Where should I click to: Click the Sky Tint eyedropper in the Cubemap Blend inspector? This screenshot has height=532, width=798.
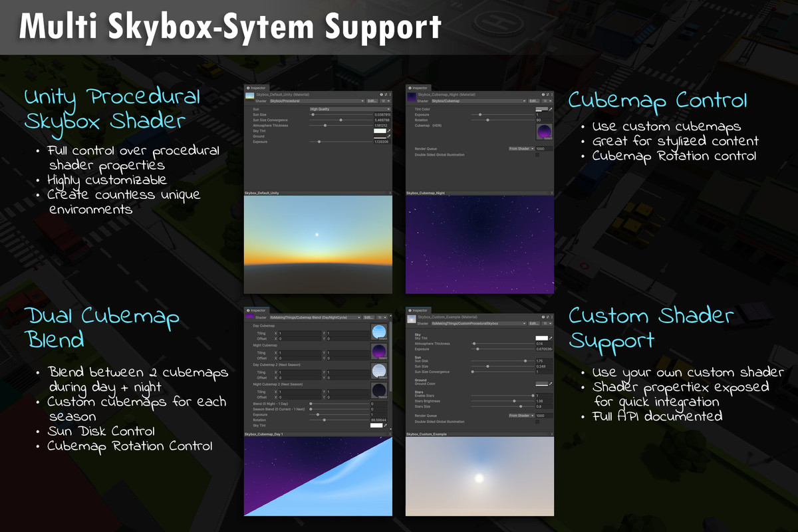pyautogui.click(x=385, y=426)
